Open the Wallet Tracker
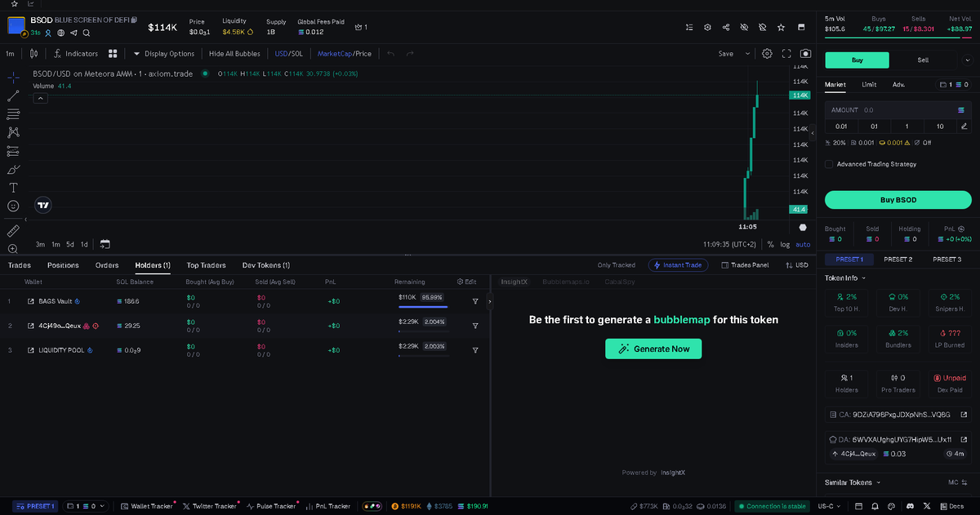Screen dimensions: 980x515 point(147,507)
